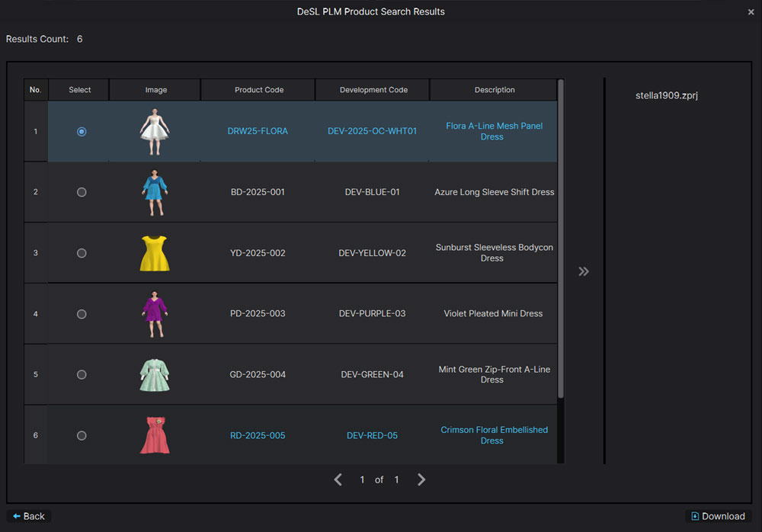Go to the next results page
The width and height of the screenshot is (762, 532).
pyautogui.click(x=421, y=479)
